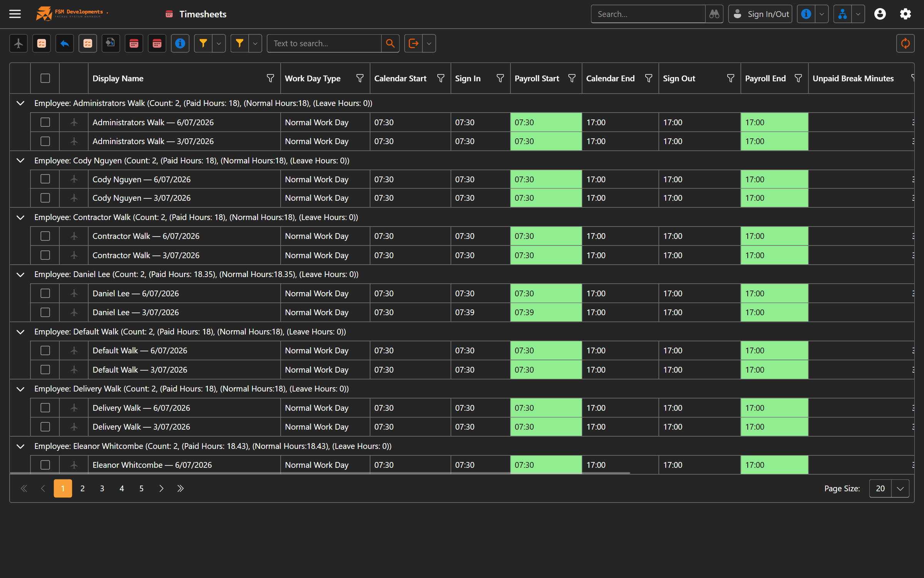Click the orange search magnifier icon
Screen dimensions: 924x578
(x=390, y=44)
